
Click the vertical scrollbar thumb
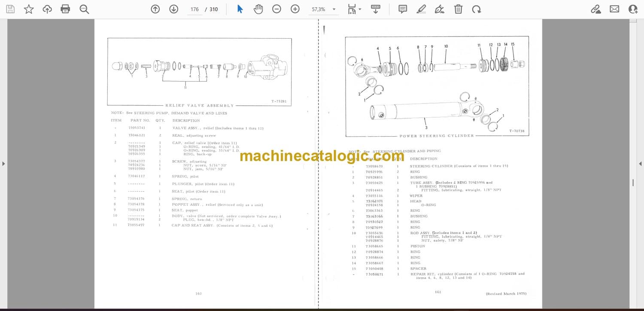pyautogui.click(x=633, y=183)
